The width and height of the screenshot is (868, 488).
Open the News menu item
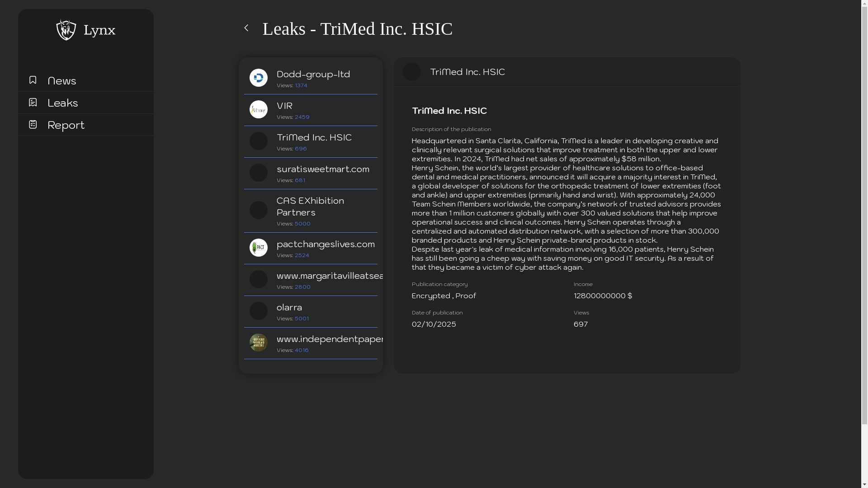62,80
